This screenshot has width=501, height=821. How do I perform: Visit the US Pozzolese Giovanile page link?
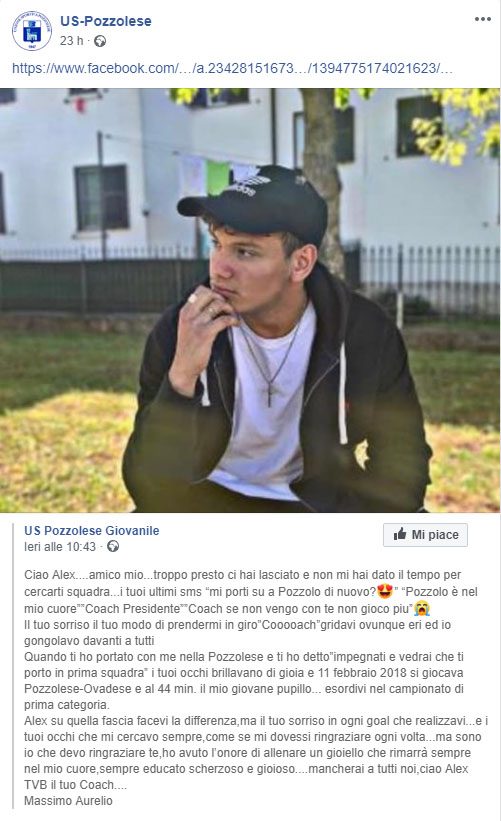point(92,530)
